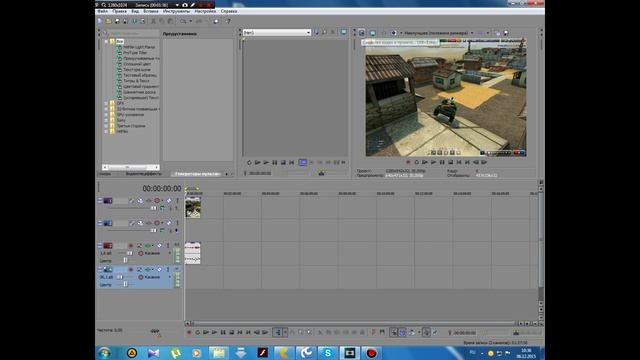
Task: Play the video in the preview window
Action: [433, 162]
